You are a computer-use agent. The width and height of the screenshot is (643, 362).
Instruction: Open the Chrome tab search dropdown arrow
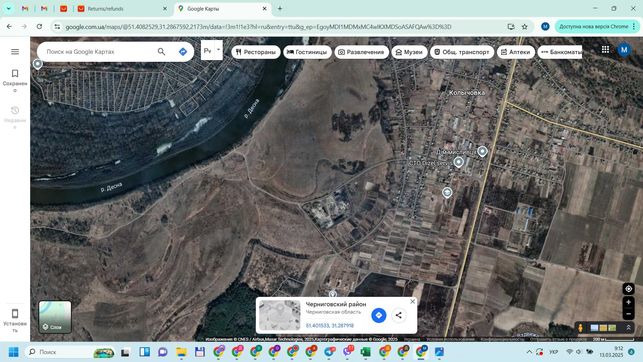click(x=8, y=8)
